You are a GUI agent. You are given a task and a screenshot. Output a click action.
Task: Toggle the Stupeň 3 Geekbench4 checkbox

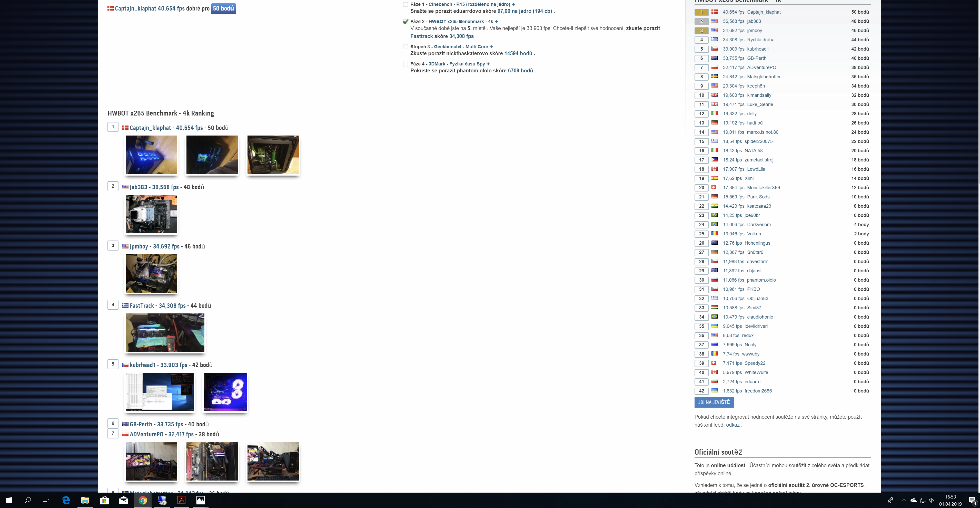pos(405,47)
